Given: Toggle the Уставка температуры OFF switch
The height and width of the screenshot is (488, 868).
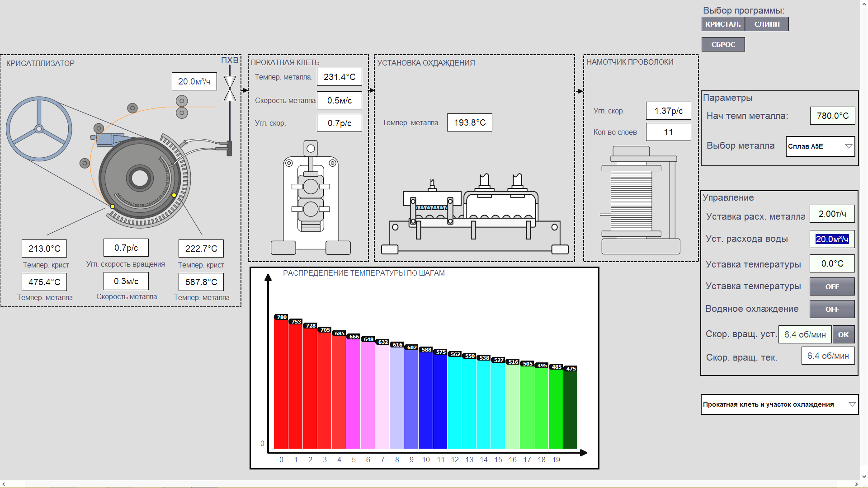Looking at the screenshot, I should pyautogui.click(x=831, y=286).
